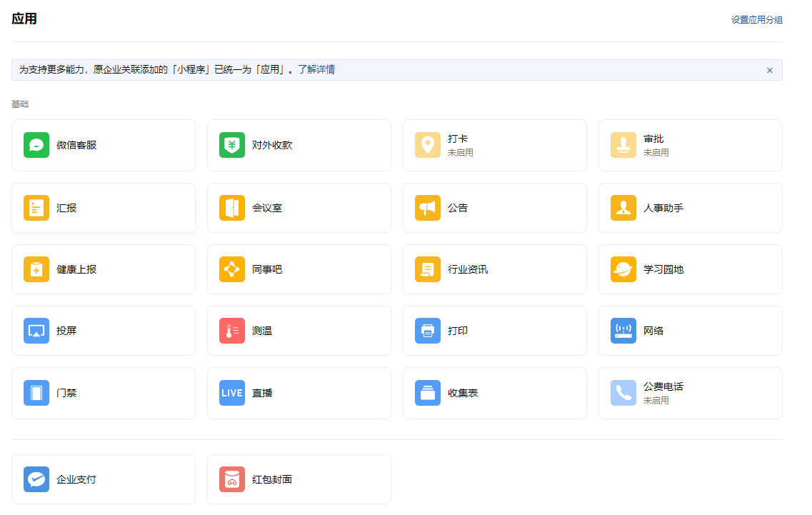Select the 打卡 app name

tap(458, 139)
